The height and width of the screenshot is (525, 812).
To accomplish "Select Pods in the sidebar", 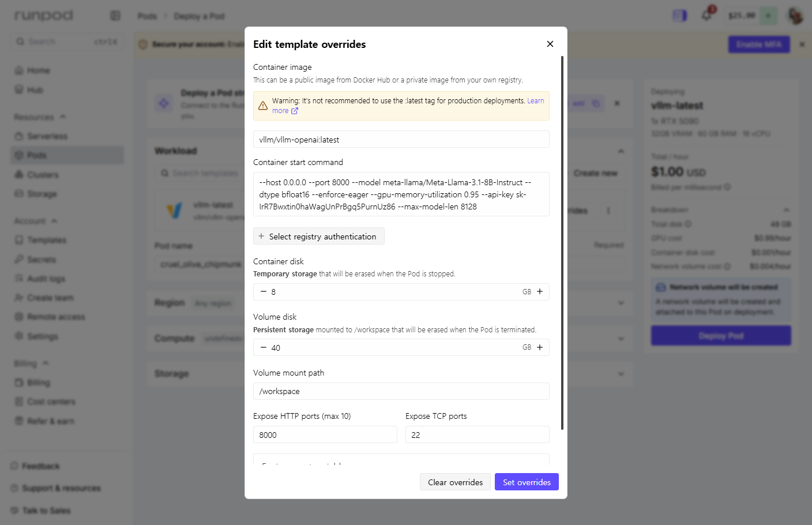I will point(67,155).
